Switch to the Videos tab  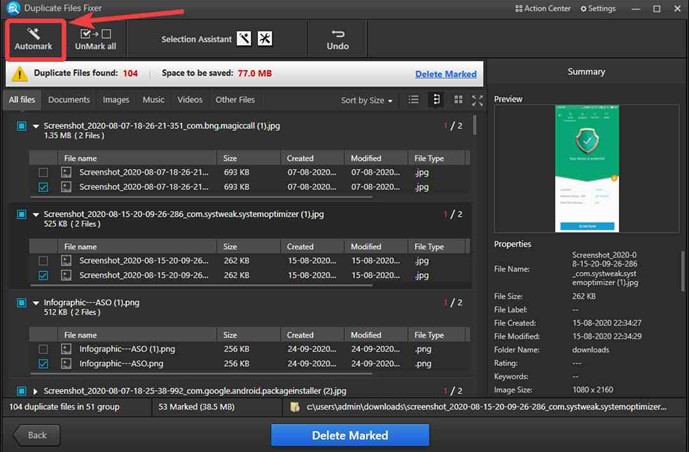[x=190, y=100]
